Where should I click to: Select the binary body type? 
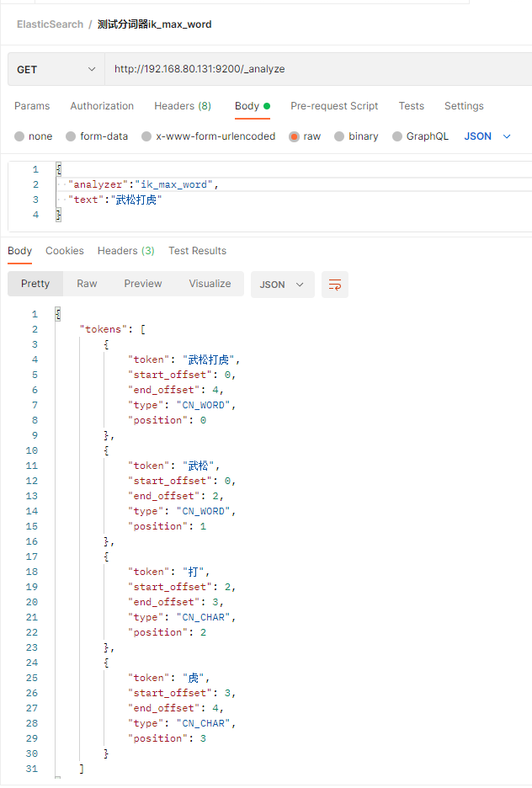tap(356, 136)
